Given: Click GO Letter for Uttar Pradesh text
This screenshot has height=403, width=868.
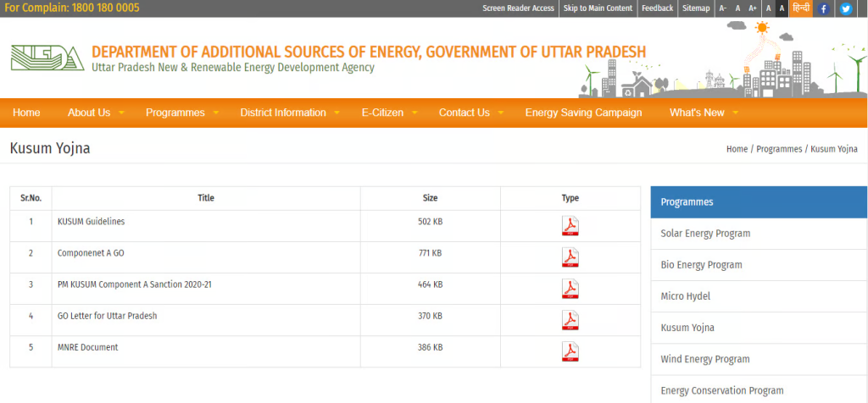Looking at the screenshot, I should 108,316.
